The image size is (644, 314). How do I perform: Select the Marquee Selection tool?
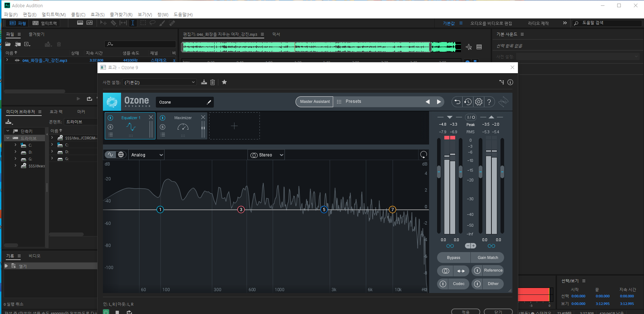click(143, 23)
